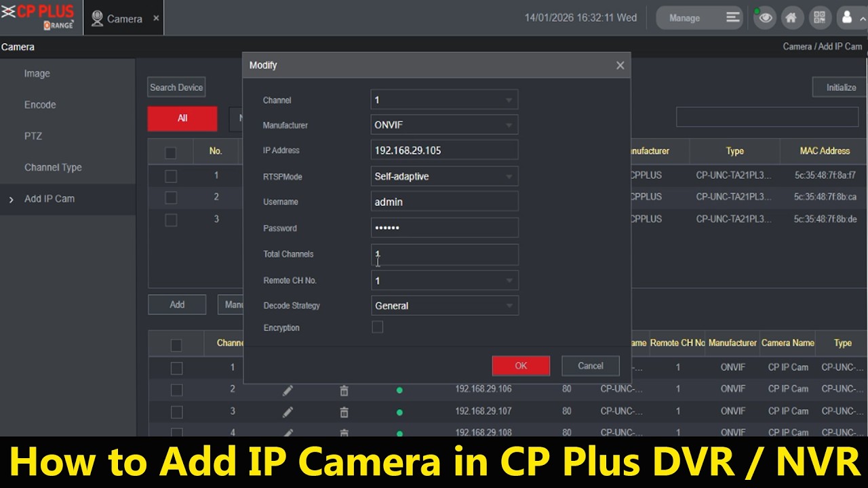
Task: Click the MAC Address column header
Action: tap(825, 151)
